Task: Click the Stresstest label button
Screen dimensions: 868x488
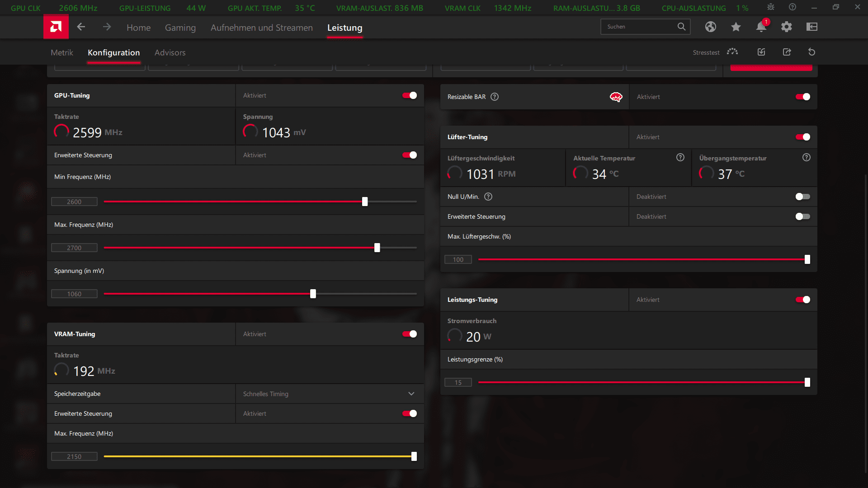Action: click(706, 52)
